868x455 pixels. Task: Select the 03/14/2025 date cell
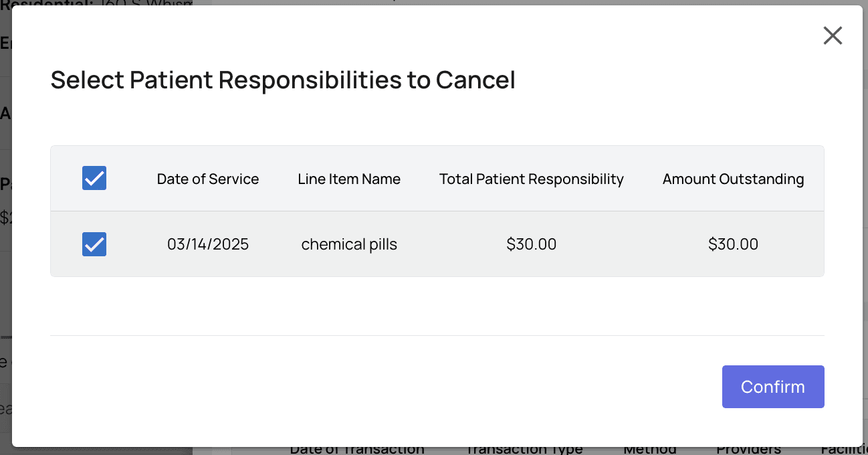click(208, 244)
